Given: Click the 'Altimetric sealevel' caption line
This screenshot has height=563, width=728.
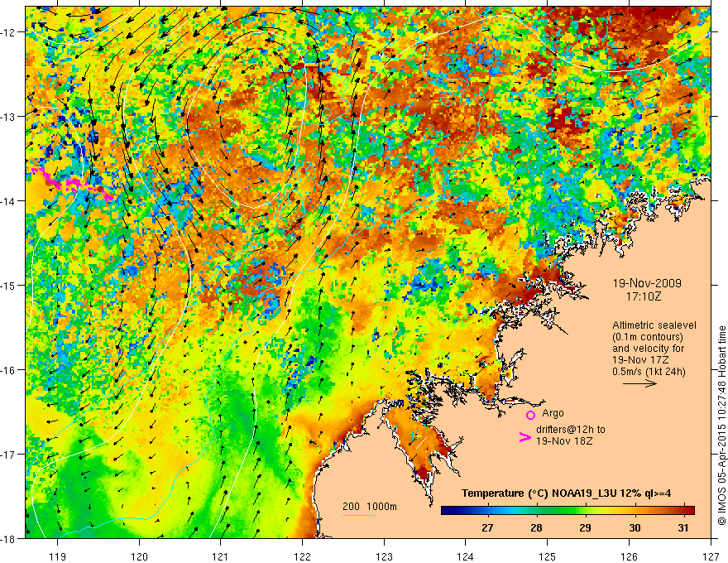Looking at the screenshot, I should (x=654, y=325).
